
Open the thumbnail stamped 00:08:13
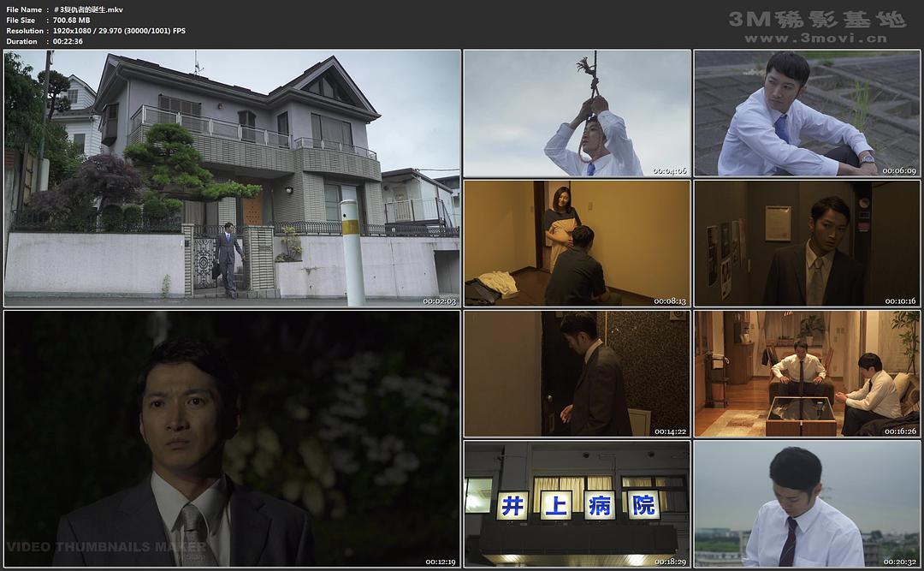pos(577,243)
